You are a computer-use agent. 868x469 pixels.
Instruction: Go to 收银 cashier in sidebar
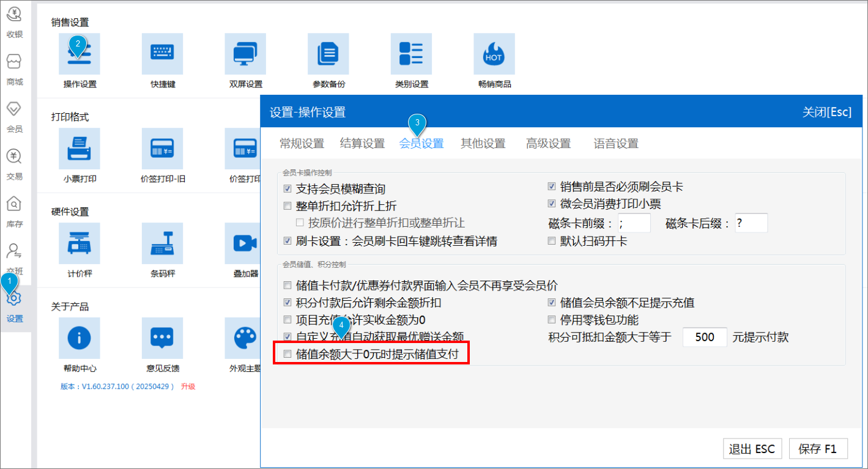[x=15, y=21]
